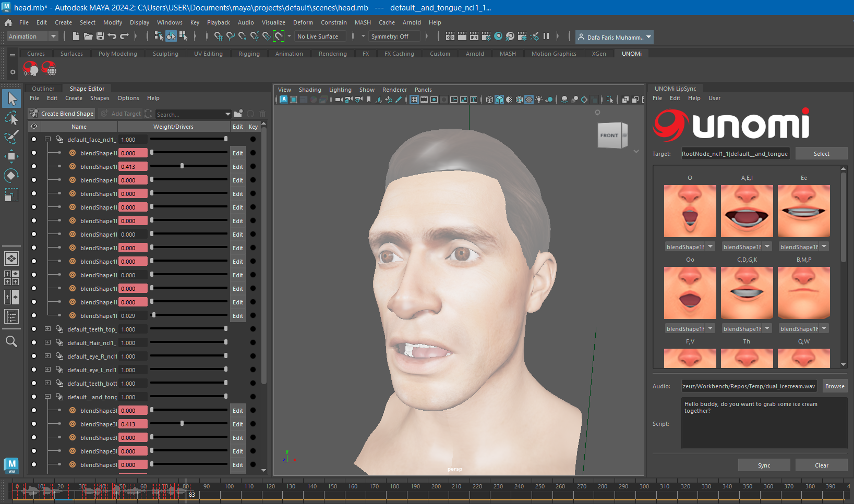Toggle visibility of default_Hair_ncl1_ blend shape

point(34,342)
